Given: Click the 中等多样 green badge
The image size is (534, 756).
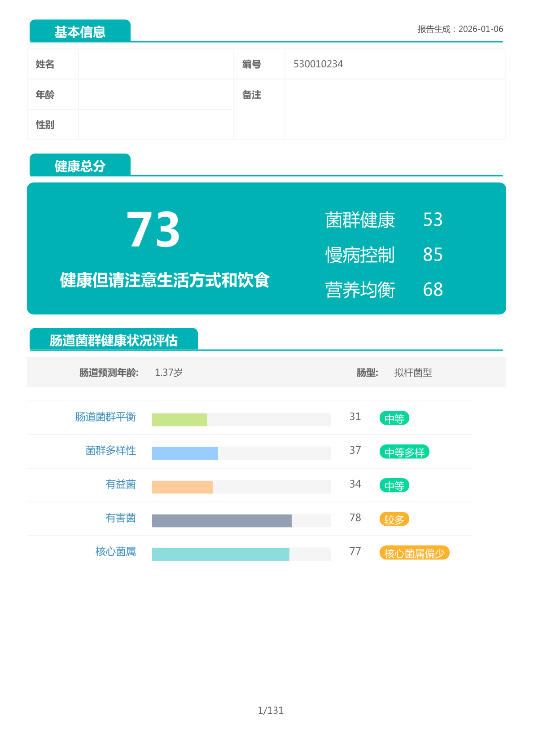Looking at the screenshot, I should (405, 452).
